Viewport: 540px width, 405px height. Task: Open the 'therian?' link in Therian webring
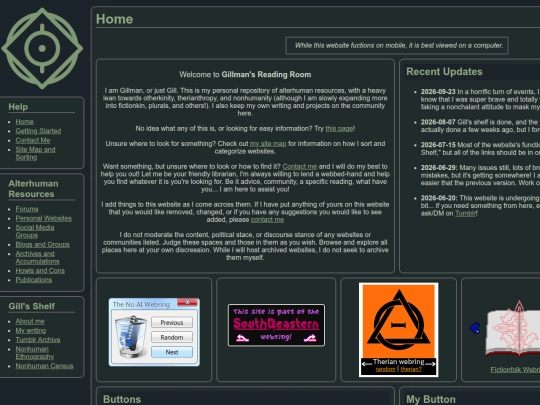tap(411, 369)
